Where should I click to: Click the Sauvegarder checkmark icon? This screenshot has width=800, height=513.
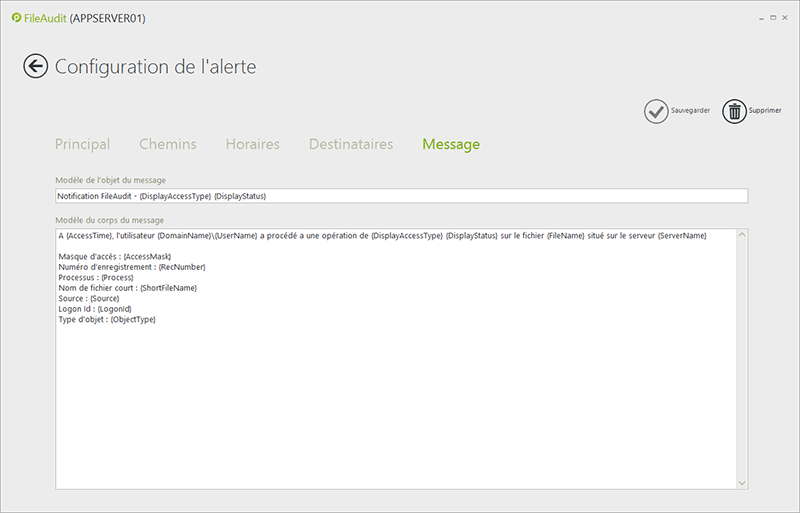point(655,111)
